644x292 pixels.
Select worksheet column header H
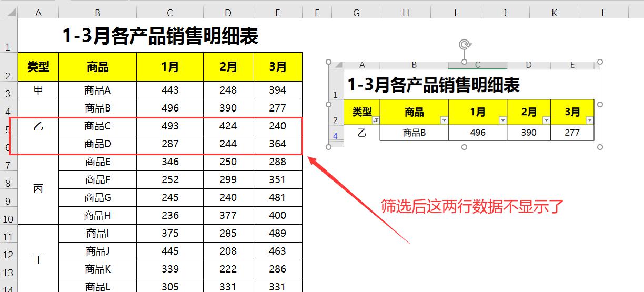406,13
